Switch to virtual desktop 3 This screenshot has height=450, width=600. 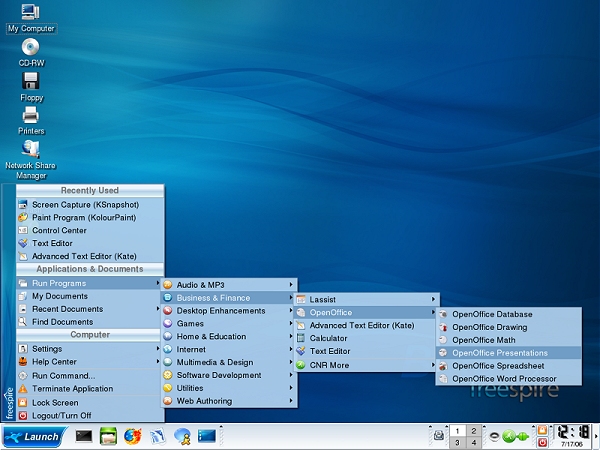[458, 442]
